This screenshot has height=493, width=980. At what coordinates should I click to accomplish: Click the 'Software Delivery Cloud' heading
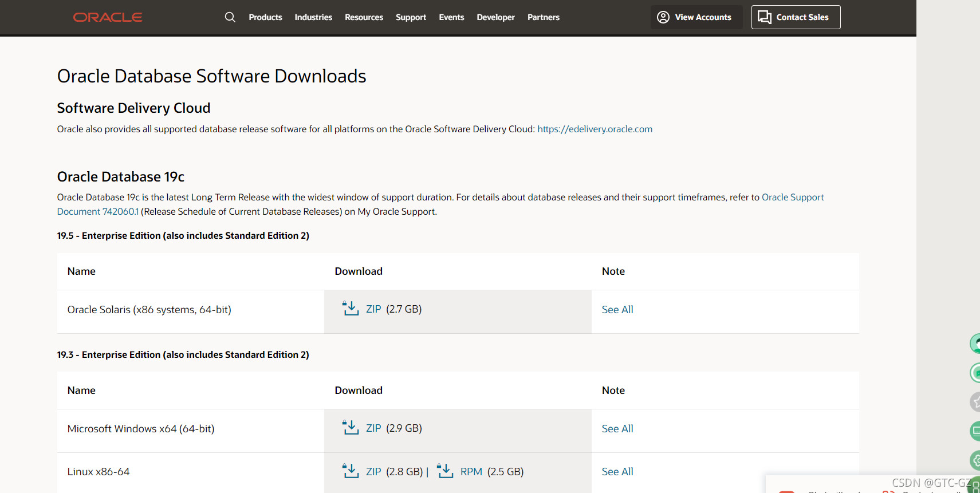click(133, 108)
